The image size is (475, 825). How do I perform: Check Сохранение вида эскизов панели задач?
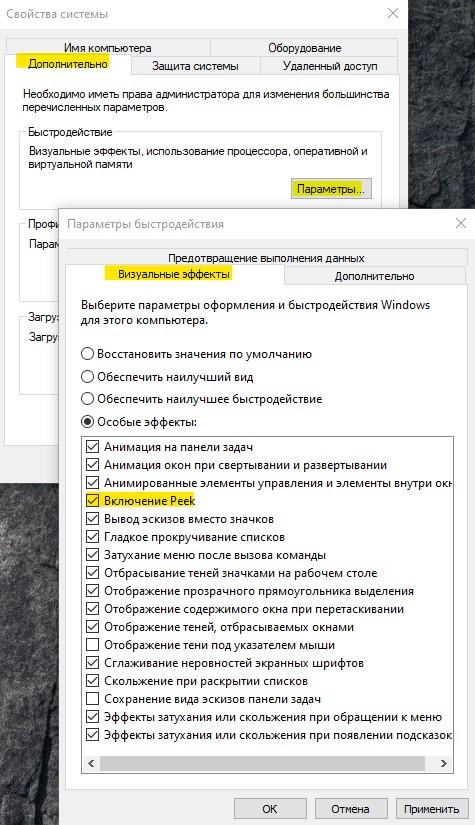(92, 699)
